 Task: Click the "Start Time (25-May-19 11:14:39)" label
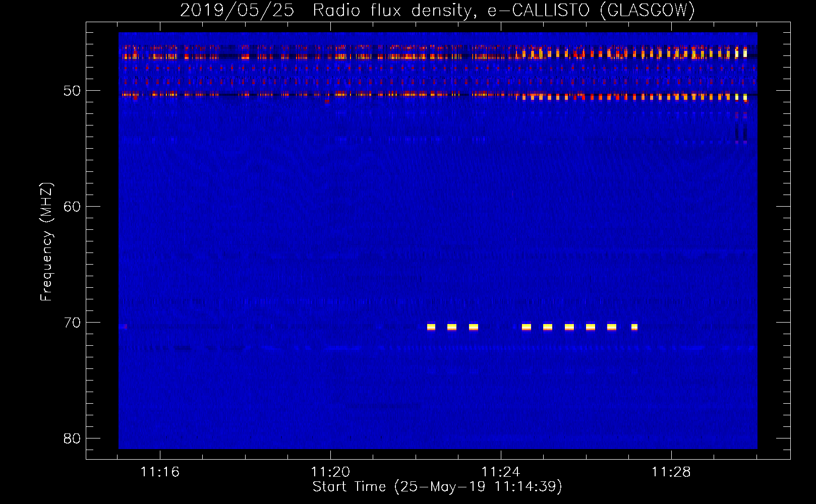[x=437, y=487]
